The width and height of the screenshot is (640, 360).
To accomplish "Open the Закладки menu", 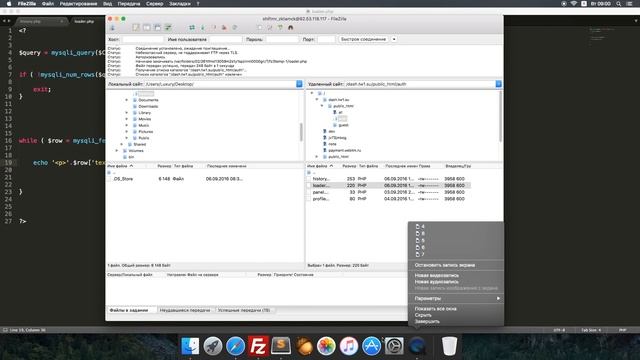I will pos(180,4).
